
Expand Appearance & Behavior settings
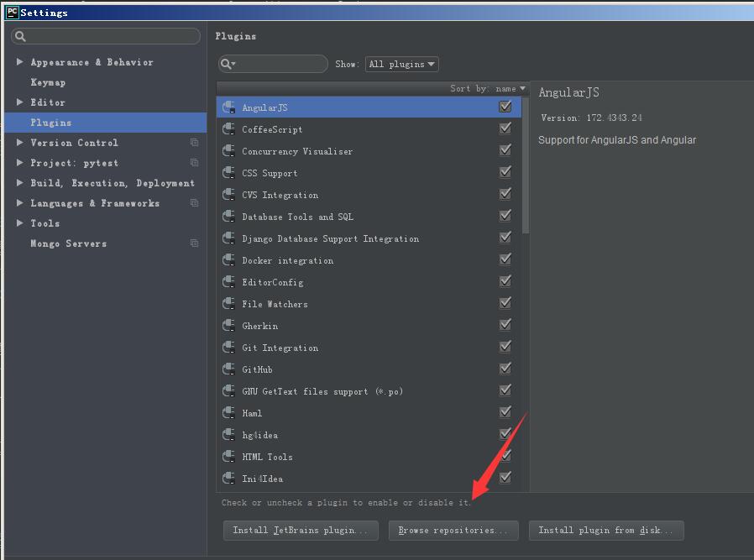(x=19, y=61)
